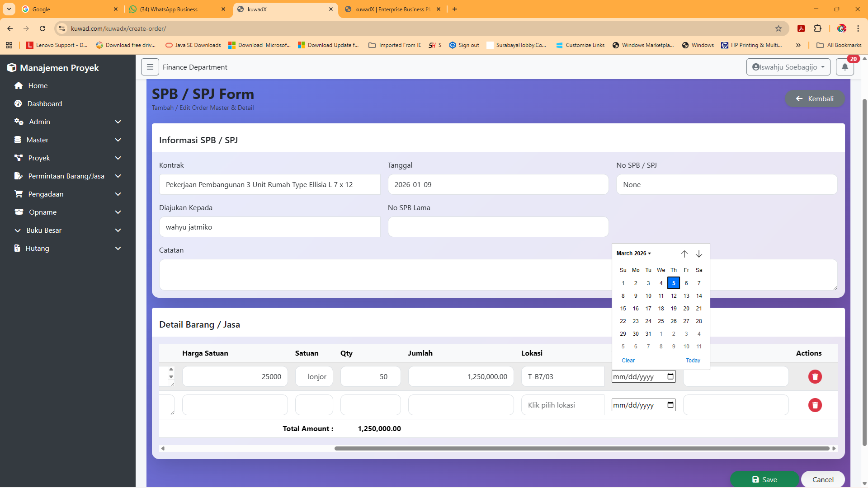Viewport: 868px width, 488px height.
Task: Click the horizontal table scrollbar
Action: tap(582, 448)
